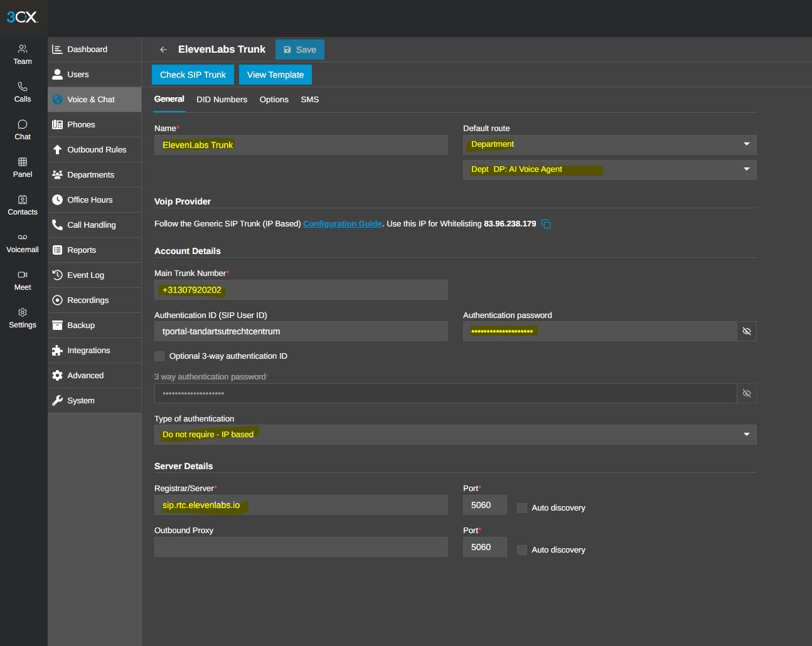The width and height of the screenshot is (812, 646).
Task: Click the Departments group icon
Action: click(x=57, y=174)
